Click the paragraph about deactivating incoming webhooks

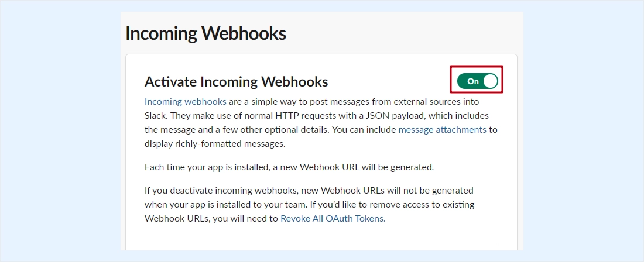pos(309,204)
